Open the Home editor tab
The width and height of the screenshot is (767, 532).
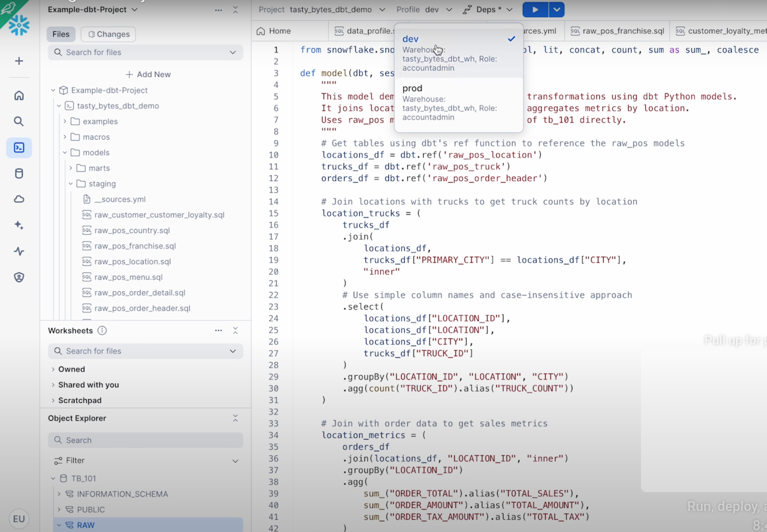click(274, 31)
